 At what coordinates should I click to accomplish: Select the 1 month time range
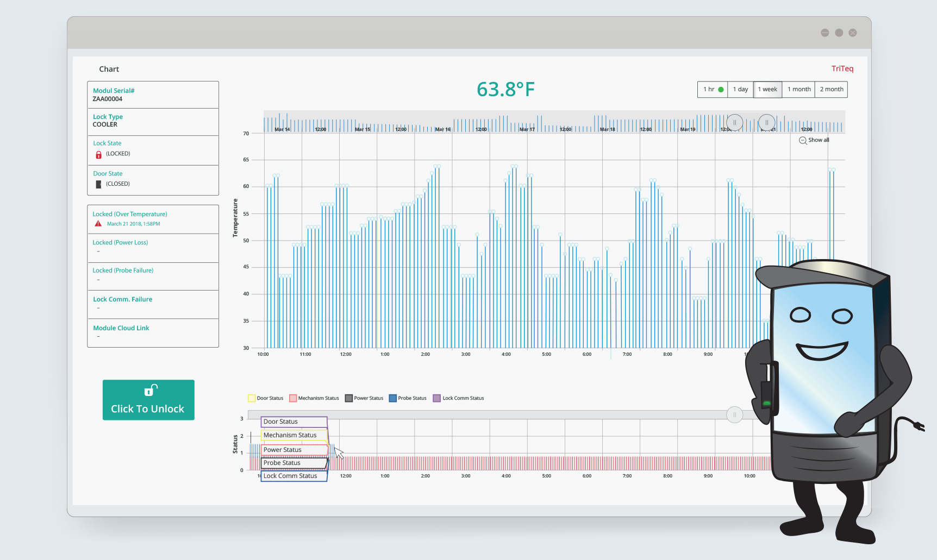[799, 90]
